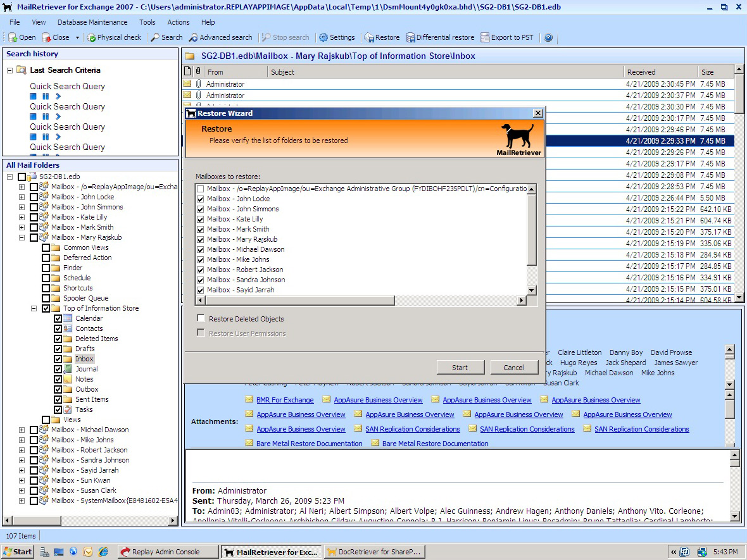Uncheck Mailbox - Mary Rajskub in restore list

click(x=201, y=240)
